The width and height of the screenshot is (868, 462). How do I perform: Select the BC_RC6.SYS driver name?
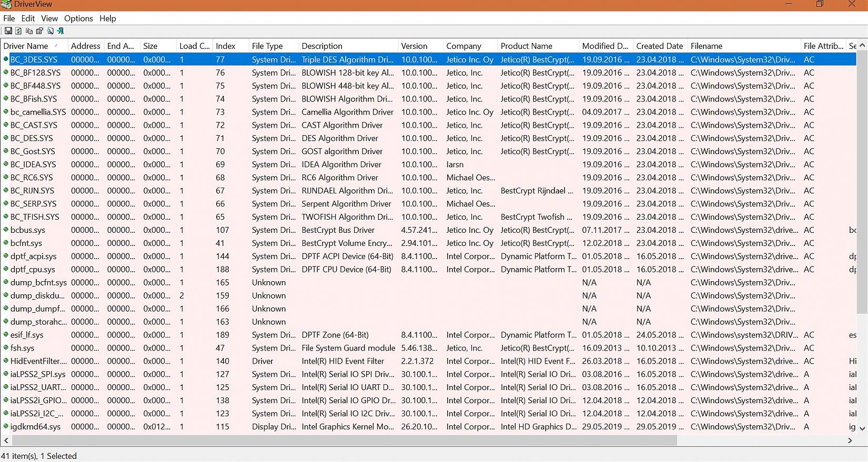[32, 178]
